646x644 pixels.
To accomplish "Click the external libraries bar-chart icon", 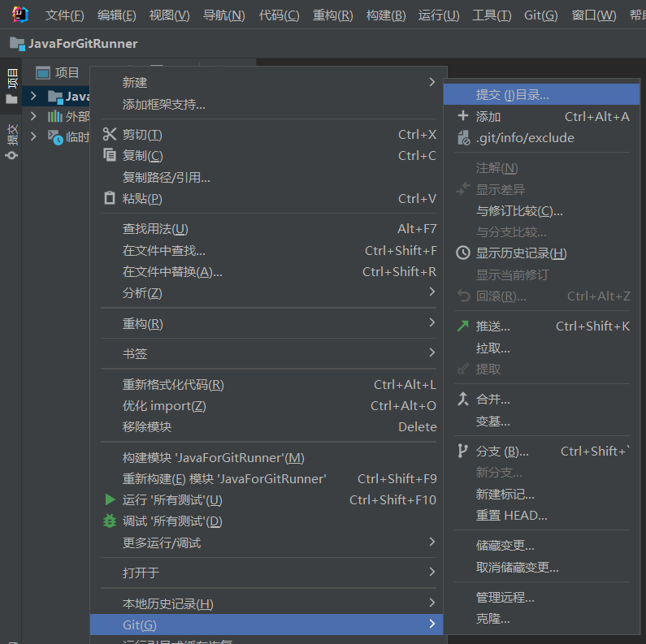I will click(x=54, y=116).
